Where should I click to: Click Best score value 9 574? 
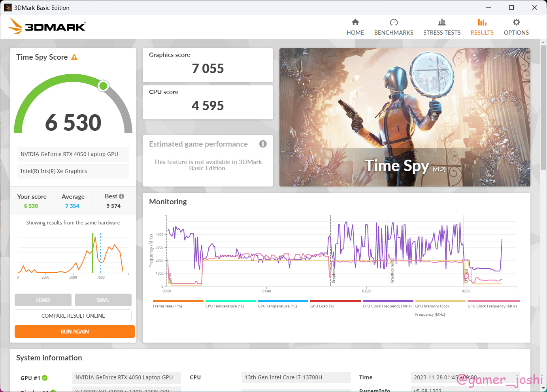(x=113, y=206)
